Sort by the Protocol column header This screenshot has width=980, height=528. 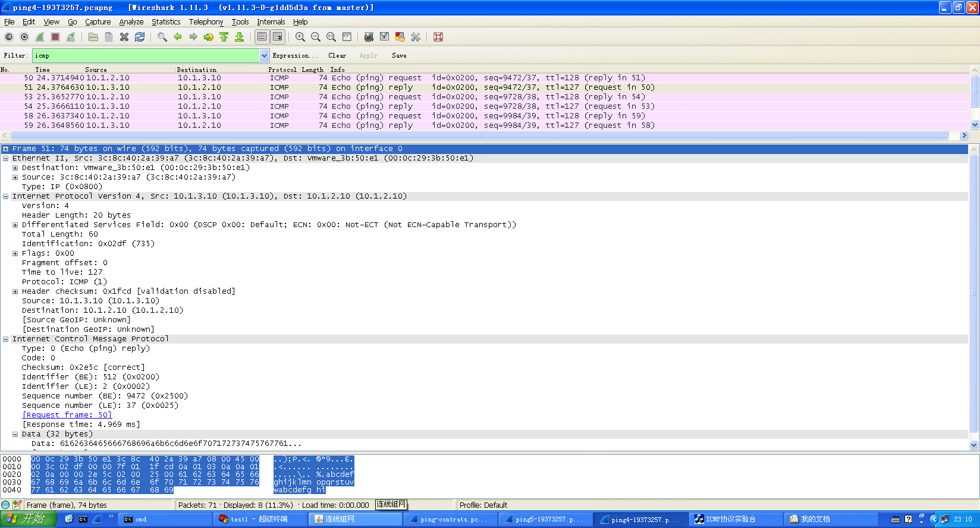coord(282,70)
